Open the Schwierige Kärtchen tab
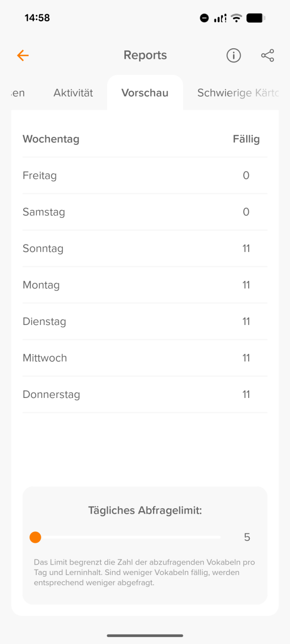This screenshot has width=290, height=644. [237, 93]
